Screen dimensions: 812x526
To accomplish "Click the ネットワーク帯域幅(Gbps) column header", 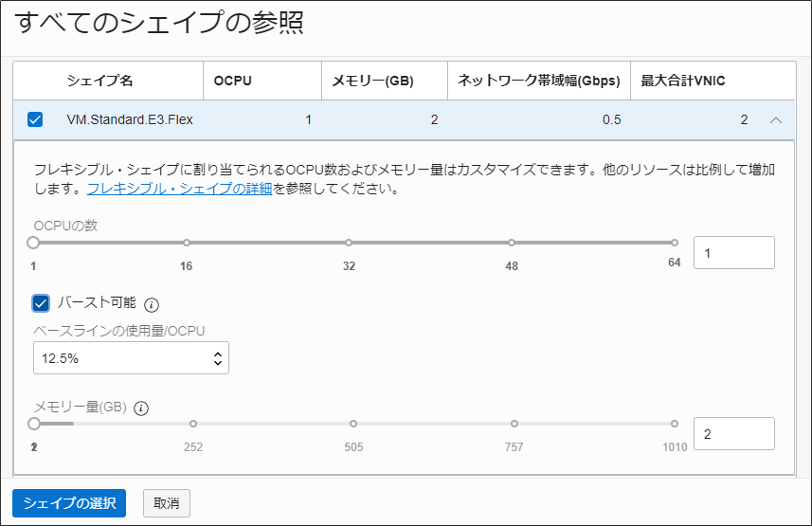I will pos(539,81).
